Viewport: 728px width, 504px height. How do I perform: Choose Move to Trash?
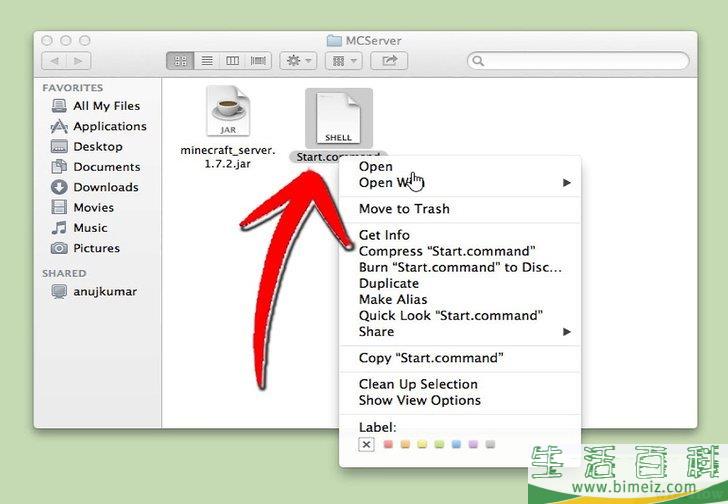coord(404,209)
